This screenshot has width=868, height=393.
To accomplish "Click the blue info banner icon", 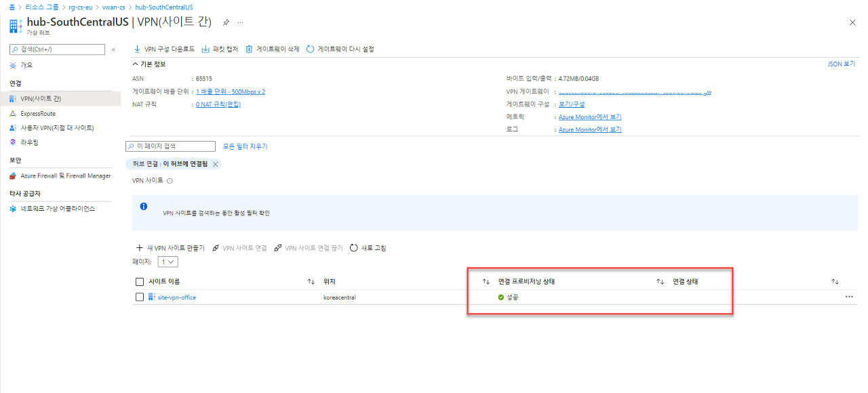I will coord(144,206).
